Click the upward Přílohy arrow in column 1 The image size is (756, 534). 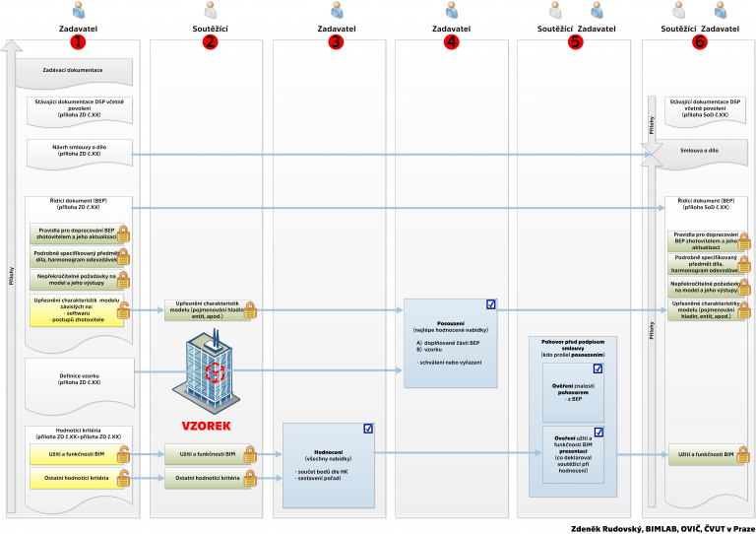point(12,276)
